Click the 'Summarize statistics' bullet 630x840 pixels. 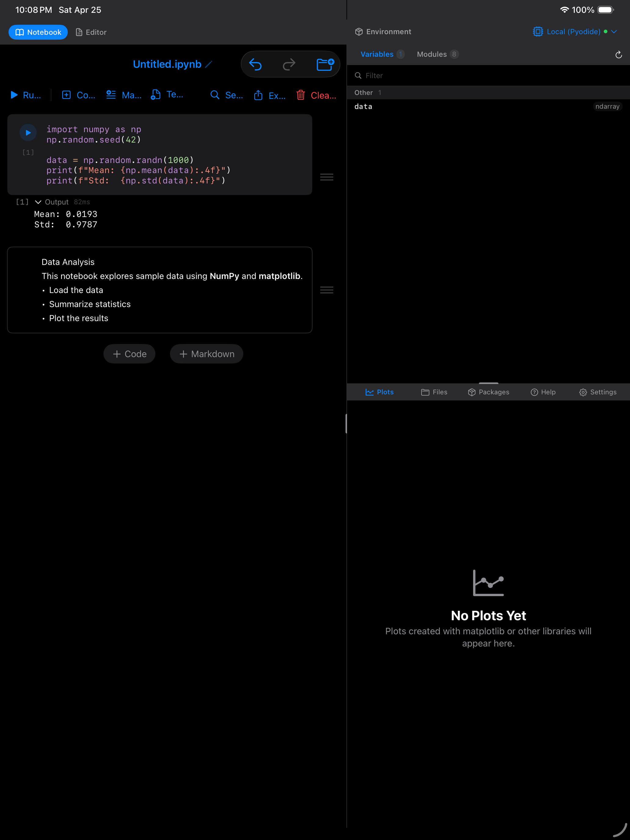coord(90,304)
